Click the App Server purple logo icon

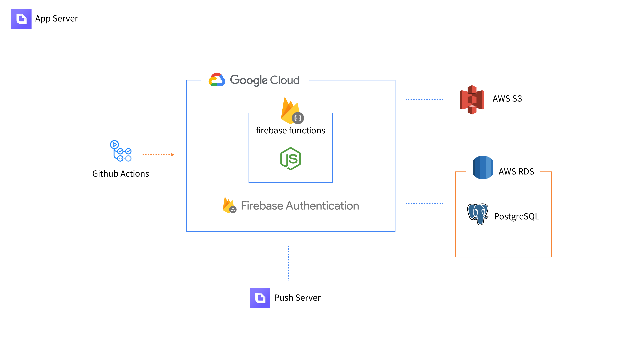pyautogui.click(x=21, y=19)
